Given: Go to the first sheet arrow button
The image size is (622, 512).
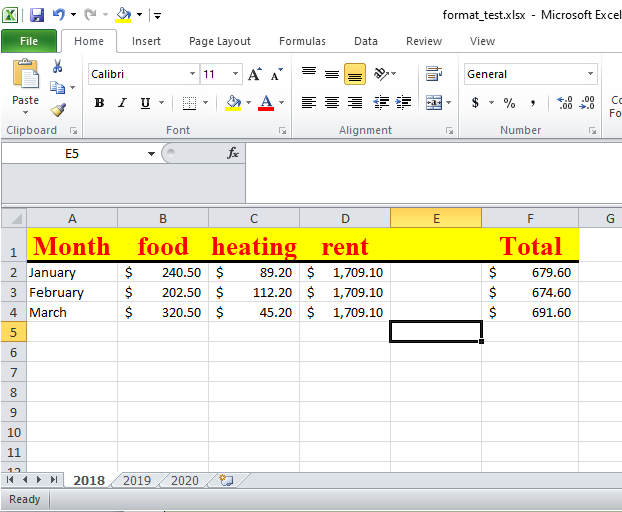Looking at the screenshot, I should [10, 480].
